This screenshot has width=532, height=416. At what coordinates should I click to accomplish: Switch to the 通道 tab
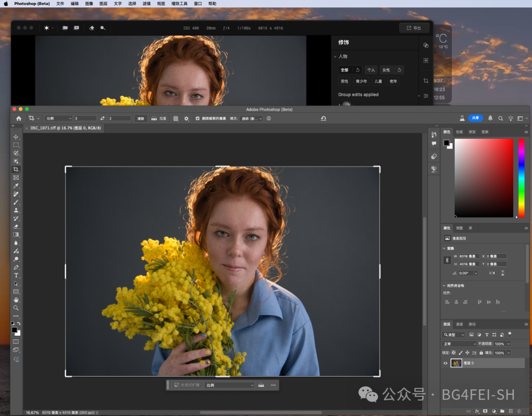pyautogui.click(x=460, y=324)
